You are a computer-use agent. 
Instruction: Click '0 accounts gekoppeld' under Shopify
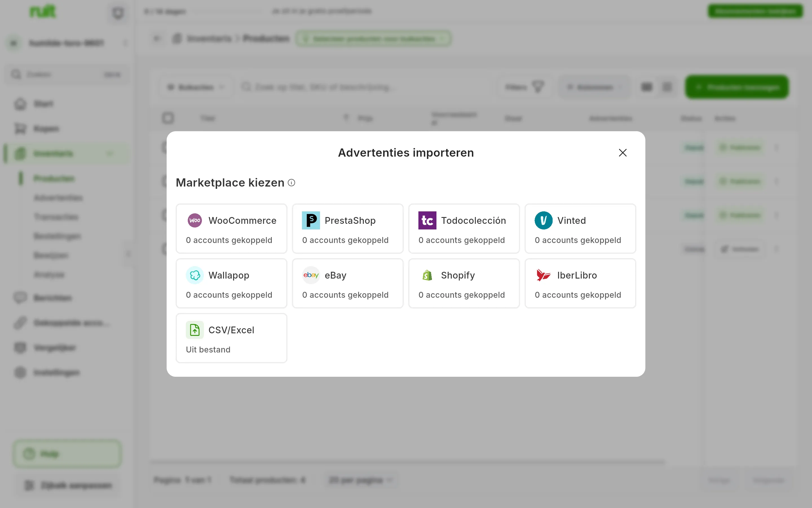[x=461, y=295]
